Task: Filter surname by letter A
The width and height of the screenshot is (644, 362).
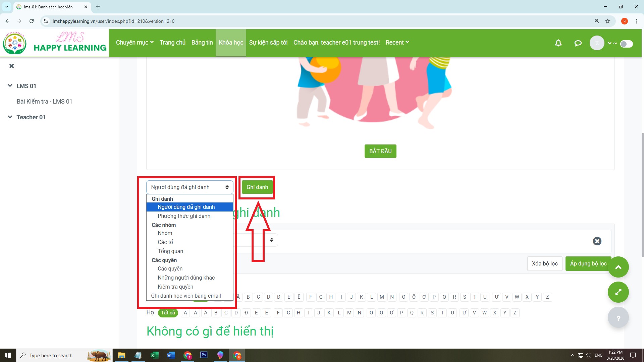Action: (185, 313)
